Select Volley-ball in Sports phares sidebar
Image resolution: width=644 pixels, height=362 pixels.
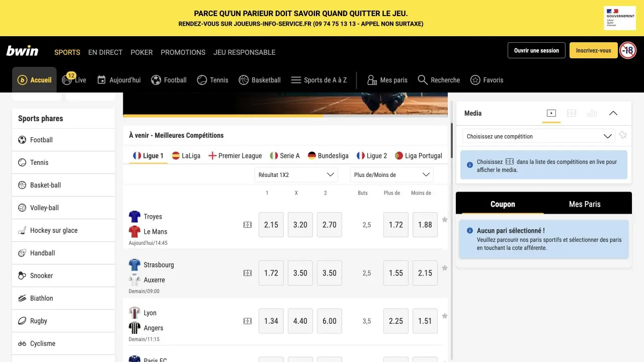(x=63, y=208)
